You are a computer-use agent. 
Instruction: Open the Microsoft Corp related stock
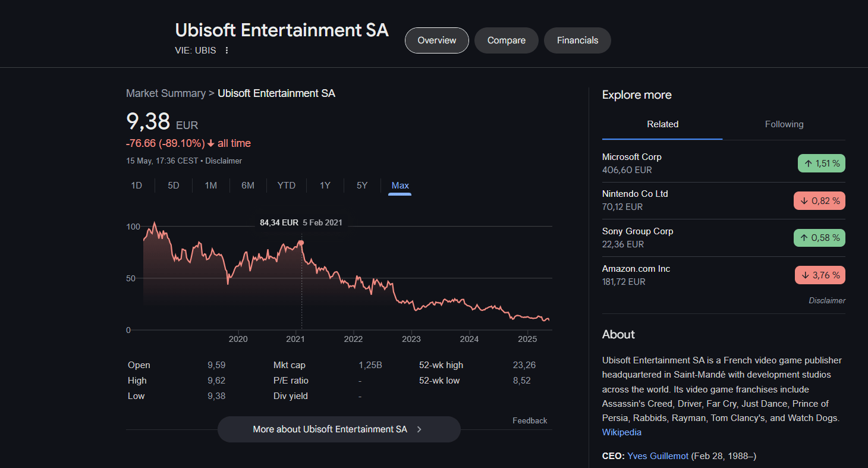(x=724, y=164)
